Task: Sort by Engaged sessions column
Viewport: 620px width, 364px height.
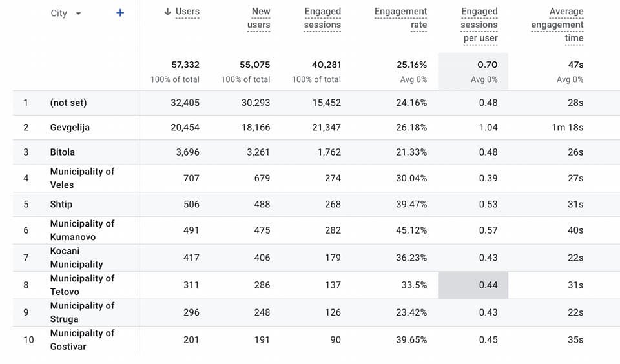Action: point(322,18)
